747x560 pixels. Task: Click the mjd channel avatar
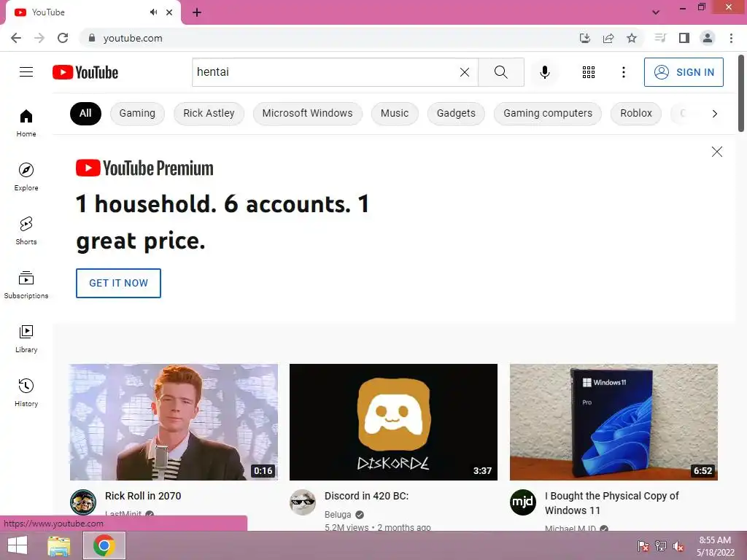point(522,502)
